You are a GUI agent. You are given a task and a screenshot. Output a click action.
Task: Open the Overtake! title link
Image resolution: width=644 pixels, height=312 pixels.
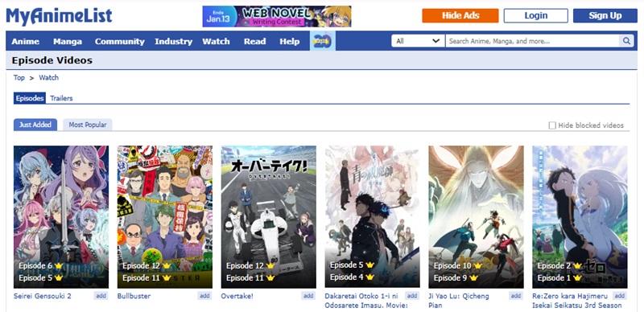click(x=237, y=296)
